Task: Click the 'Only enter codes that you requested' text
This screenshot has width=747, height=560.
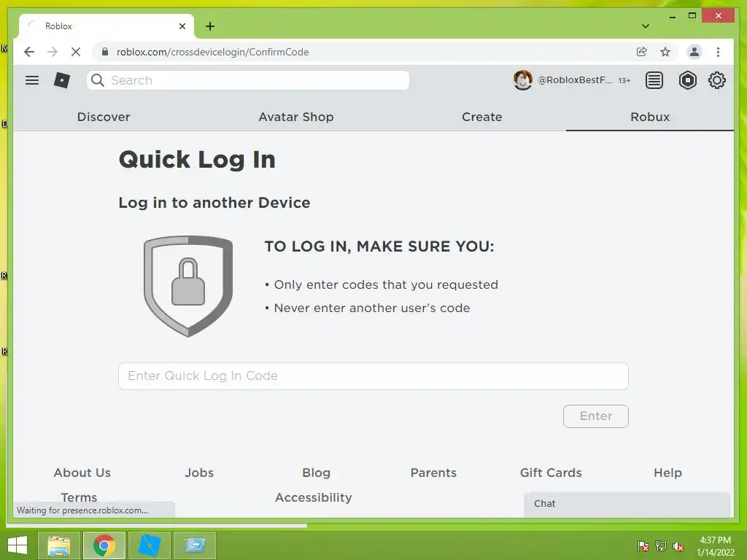Action: click(386, 285)
